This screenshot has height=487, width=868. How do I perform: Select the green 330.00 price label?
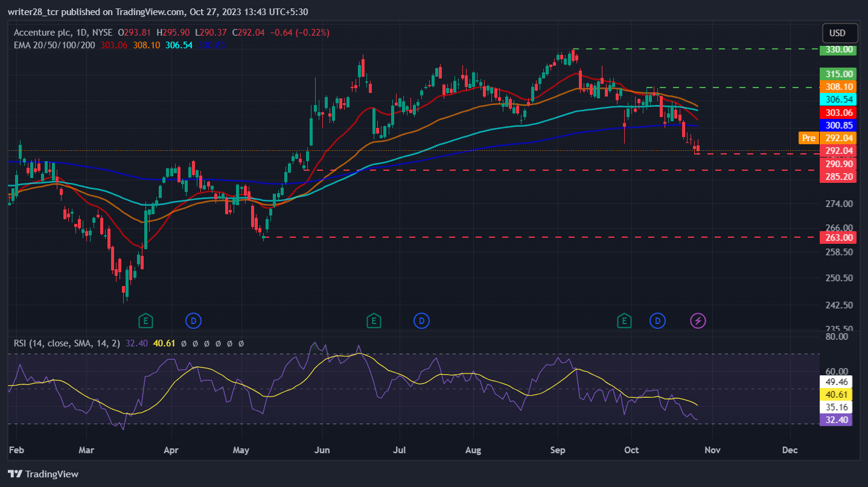pos(838,49)
